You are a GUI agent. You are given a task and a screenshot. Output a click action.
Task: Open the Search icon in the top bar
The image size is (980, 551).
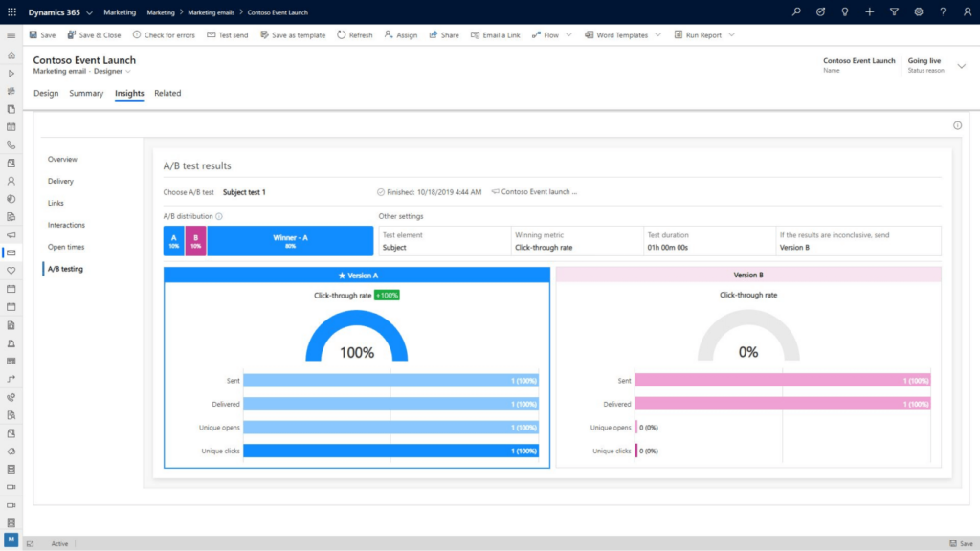[795, 13]
